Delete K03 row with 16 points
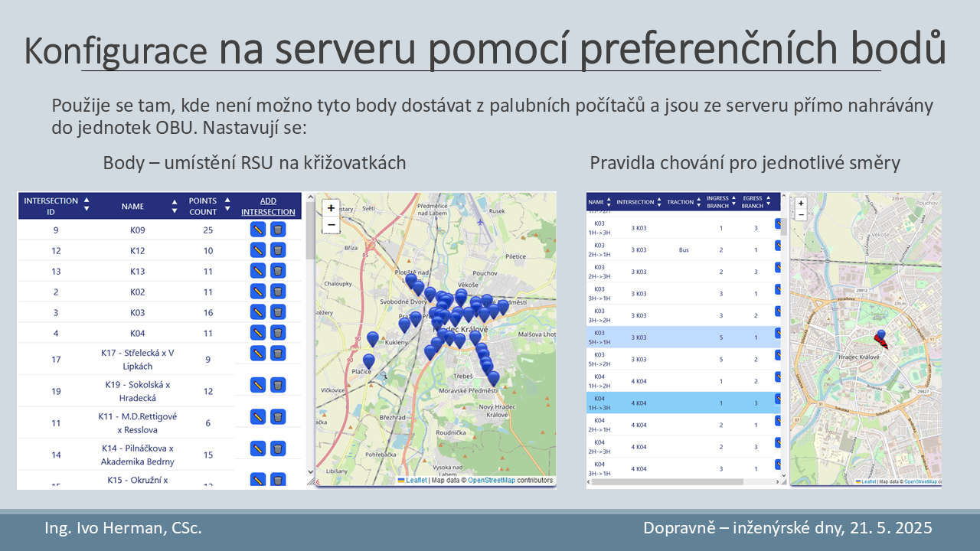Image resolution: width=980 pixels, height=551 pixels. coord(278,312)
